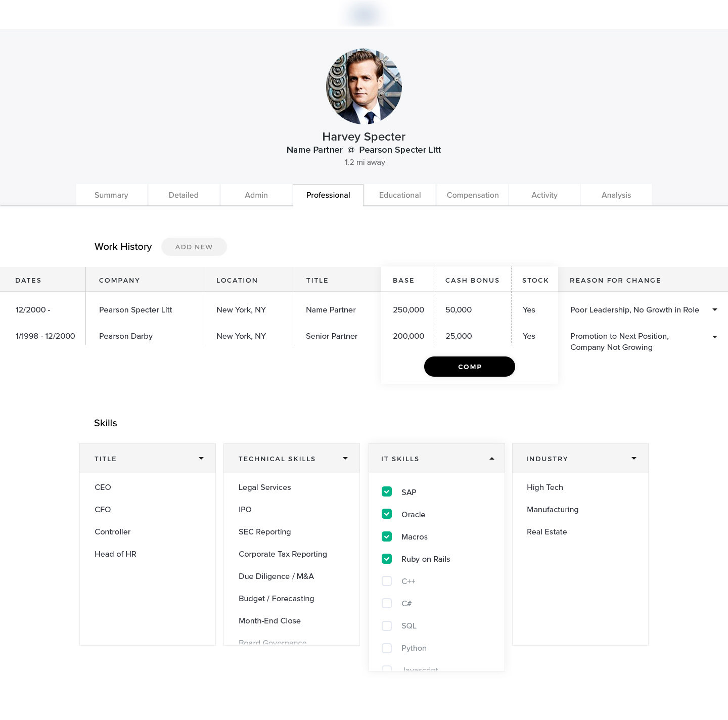728x720 pixels.
Task: Click the Add New work history button
Action: coord(194,247)
